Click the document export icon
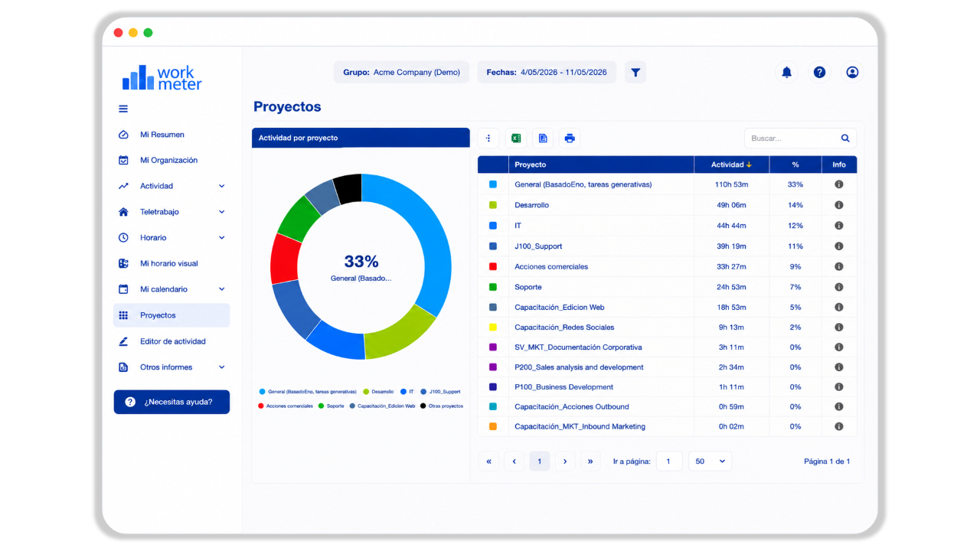980x551 pixels. pyautogui.click(x=543, y=139)
